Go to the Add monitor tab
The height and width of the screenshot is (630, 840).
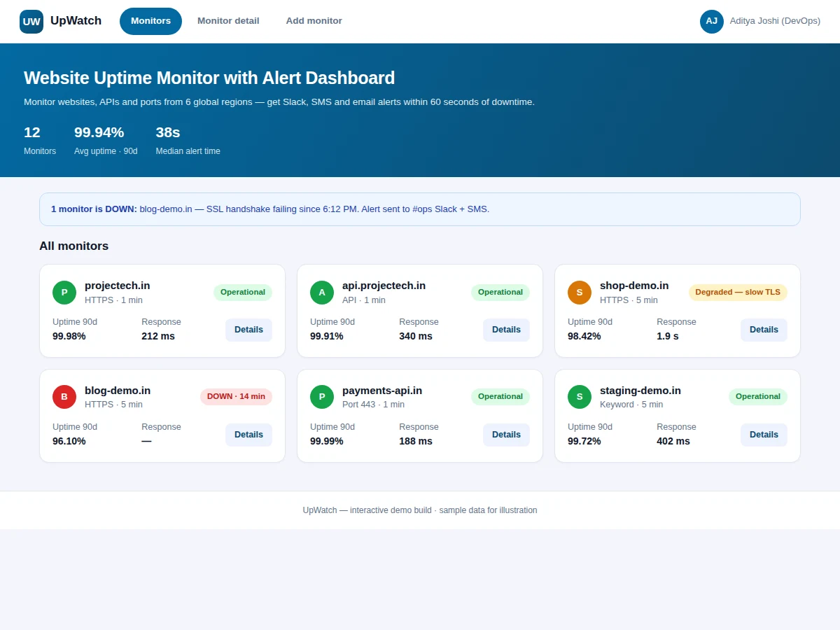click(314, 21)
